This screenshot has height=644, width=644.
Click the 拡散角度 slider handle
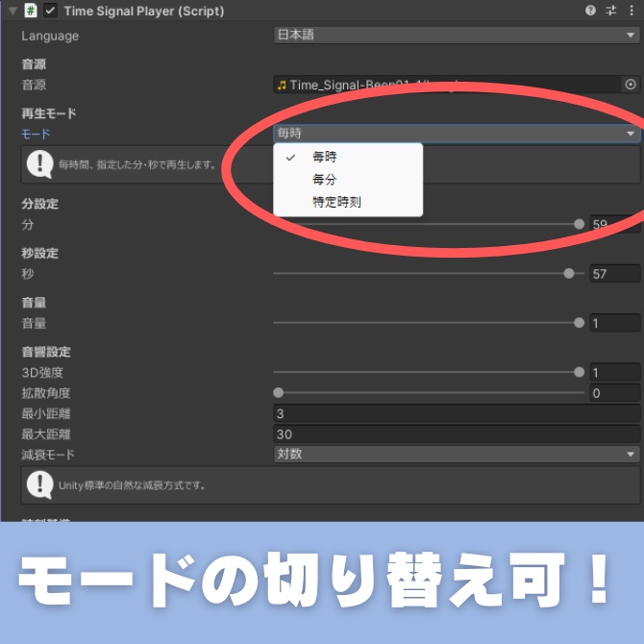click(x=279, y=392)
